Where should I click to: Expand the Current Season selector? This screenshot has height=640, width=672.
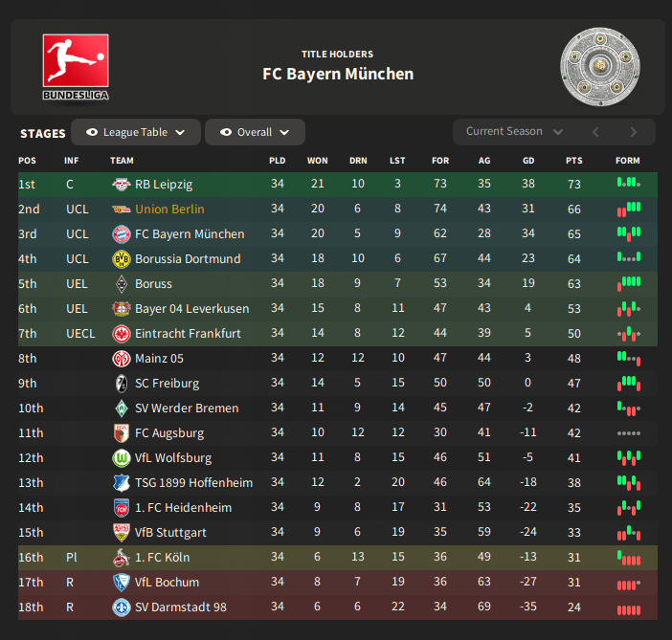click(514, 132)
